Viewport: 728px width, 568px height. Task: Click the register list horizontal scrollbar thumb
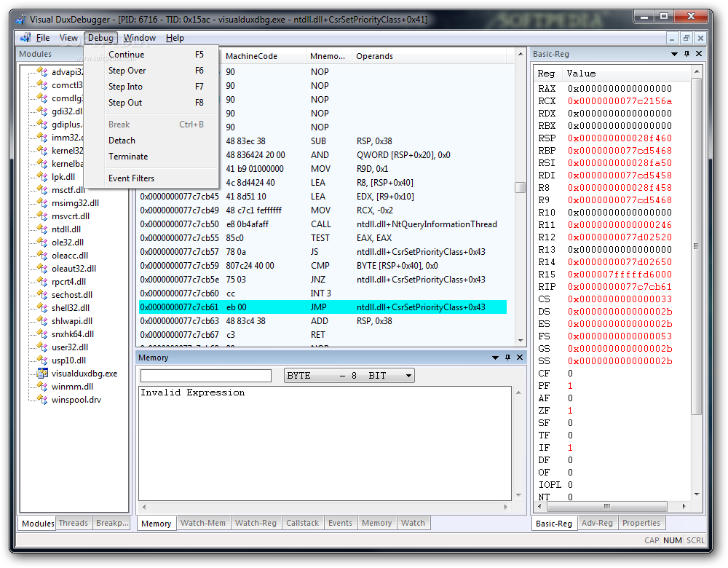606,506
